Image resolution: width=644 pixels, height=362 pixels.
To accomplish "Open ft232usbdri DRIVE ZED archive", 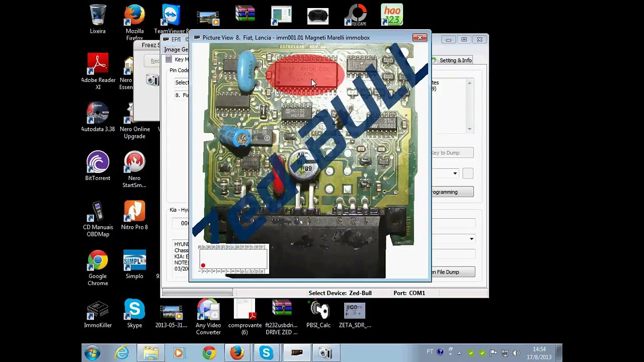I will click(282, 317).
